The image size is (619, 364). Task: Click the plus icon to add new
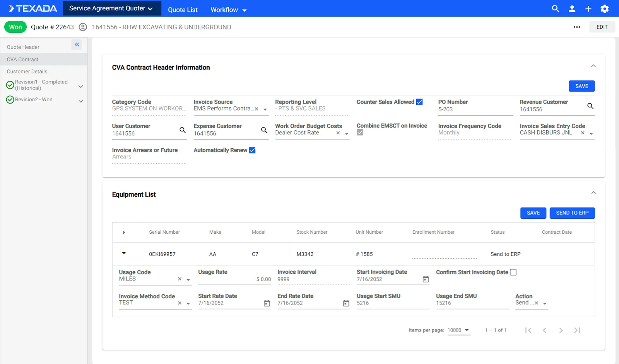click(588, 9)
